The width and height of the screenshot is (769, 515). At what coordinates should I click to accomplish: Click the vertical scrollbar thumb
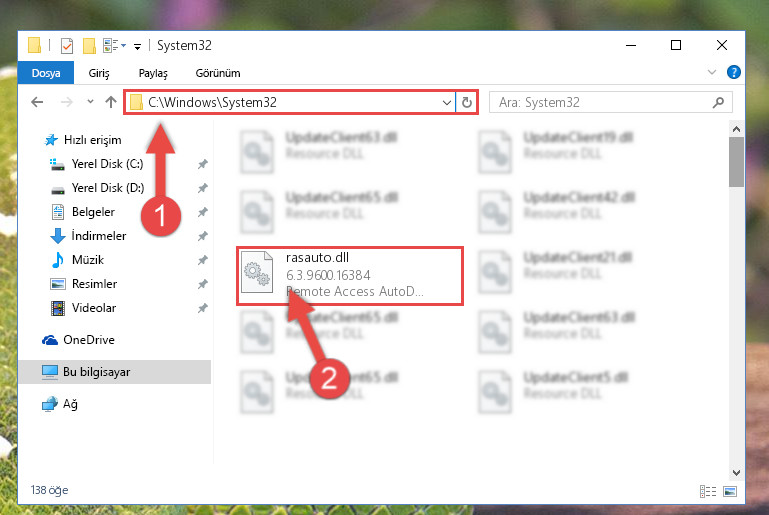tap(736, 162)
